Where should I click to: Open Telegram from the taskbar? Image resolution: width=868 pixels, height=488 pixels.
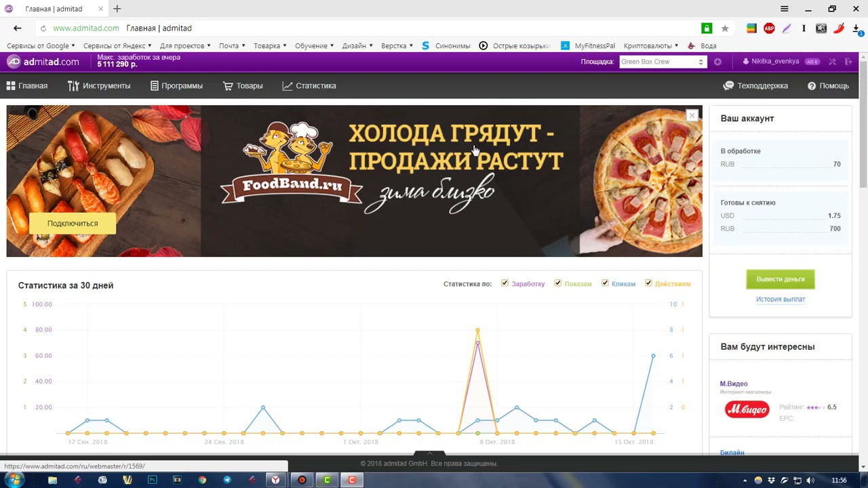click(x=226, y=480)
